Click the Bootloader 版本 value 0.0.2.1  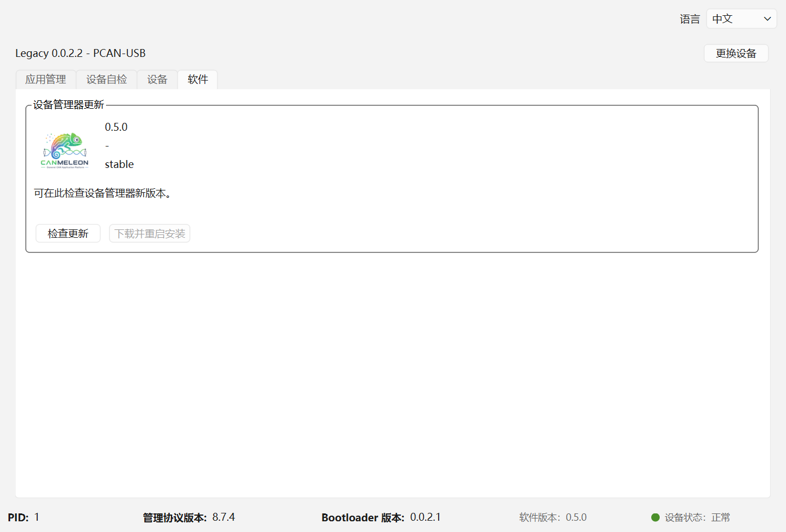tap(426, 517)
